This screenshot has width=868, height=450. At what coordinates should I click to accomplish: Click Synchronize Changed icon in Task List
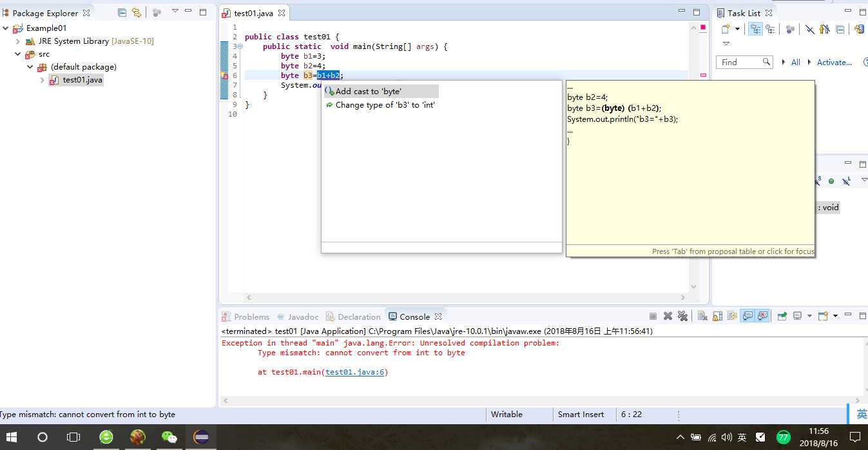[859, 29]
